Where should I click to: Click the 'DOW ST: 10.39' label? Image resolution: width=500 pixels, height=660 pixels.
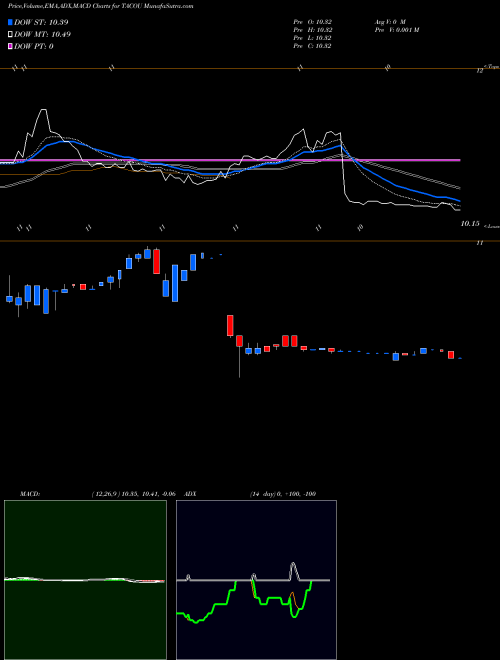pyautogui.click(x=41, y=22)
